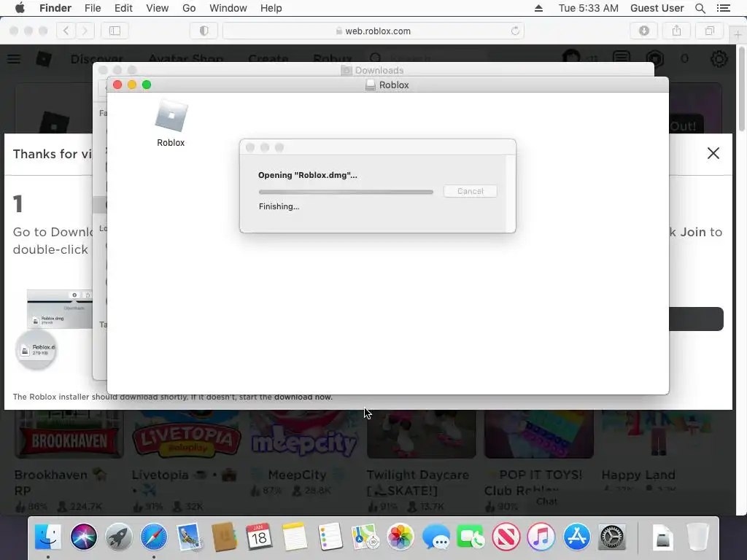Open Reminders from the Dock
This screenshot has width=747, height=560.
(x=330, y=537)
